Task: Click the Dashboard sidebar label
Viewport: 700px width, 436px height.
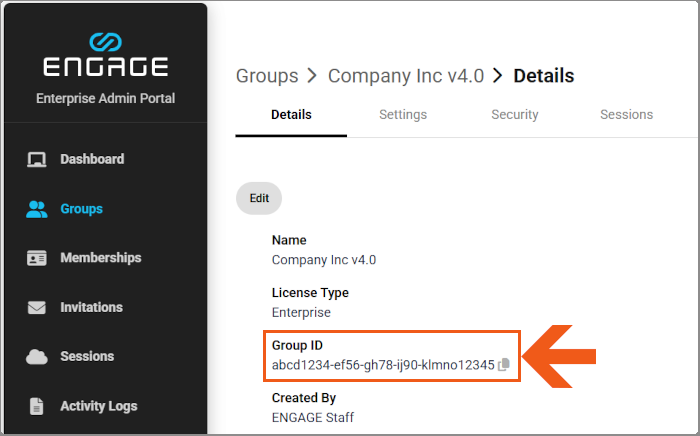Action: point(92,159)
